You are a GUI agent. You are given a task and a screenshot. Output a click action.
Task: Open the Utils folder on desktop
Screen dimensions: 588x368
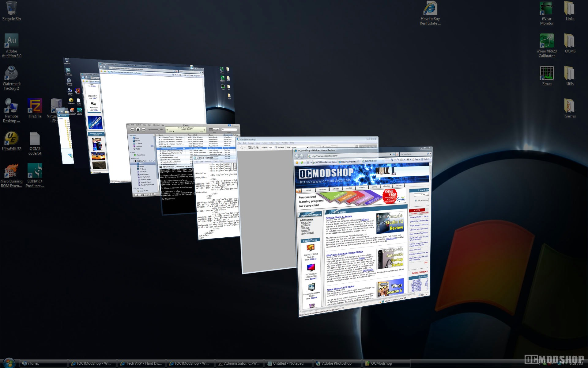pyautogui.click(x=570, y=76)
